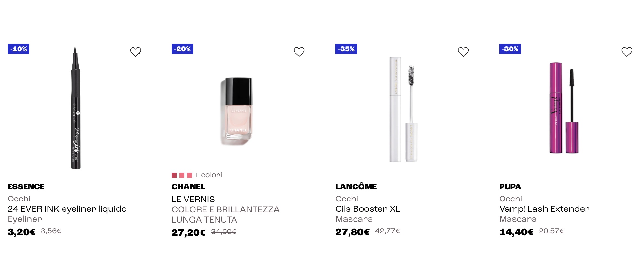Click the -10% discount badge

pos(19,49)
